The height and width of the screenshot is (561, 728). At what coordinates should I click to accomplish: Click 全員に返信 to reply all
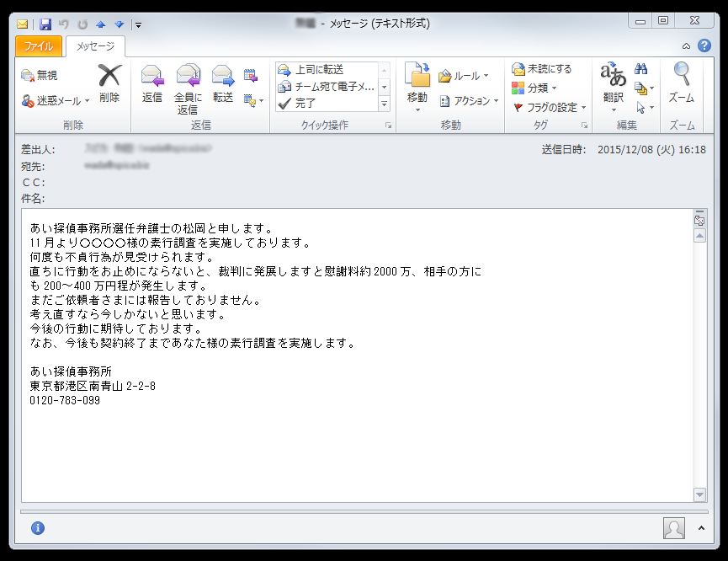pos(188,88)
